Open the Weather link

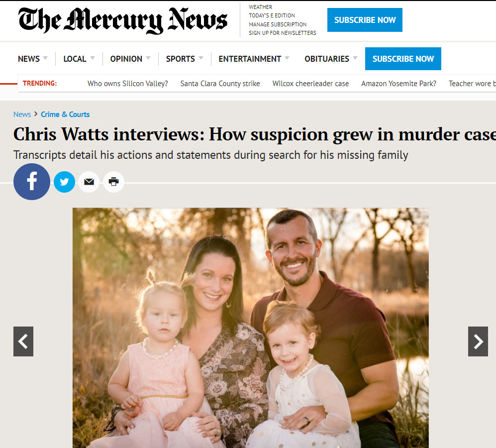tap(260, 7)
